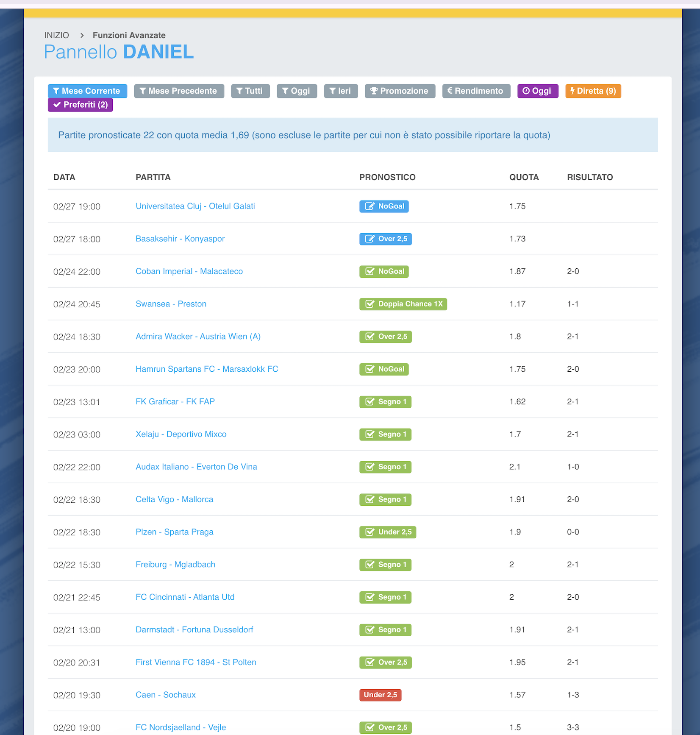Open Celta Vigo - Mallorca match
The width and height of the screenshot is (700, 735).
point(174,499)
